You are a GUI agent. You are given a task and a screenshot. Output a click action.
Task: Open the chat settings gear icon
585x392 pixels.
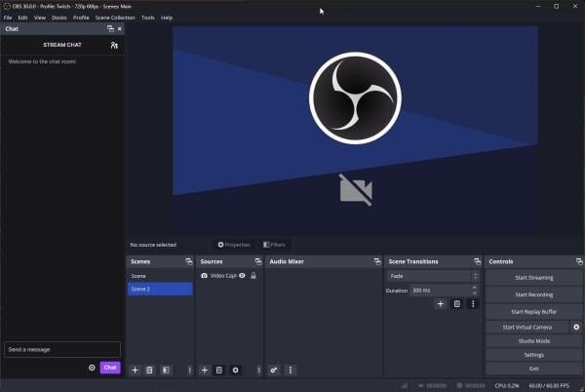[92, 368]
